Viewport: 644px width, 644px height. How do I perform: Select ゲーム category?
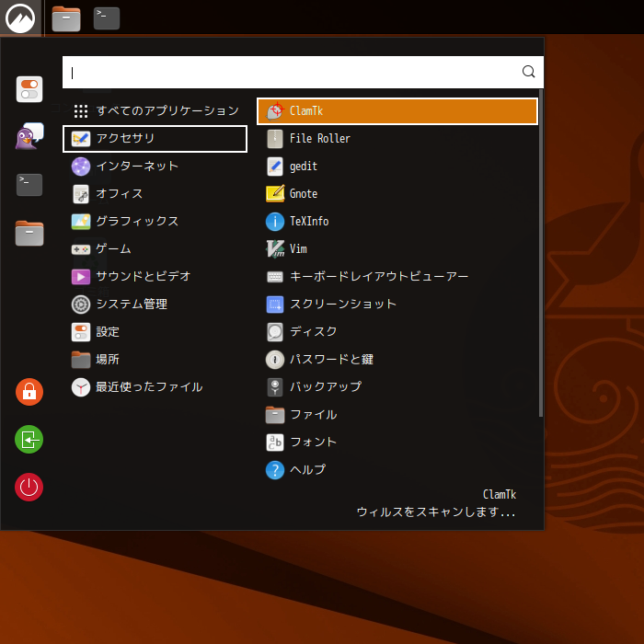[155, 249]
